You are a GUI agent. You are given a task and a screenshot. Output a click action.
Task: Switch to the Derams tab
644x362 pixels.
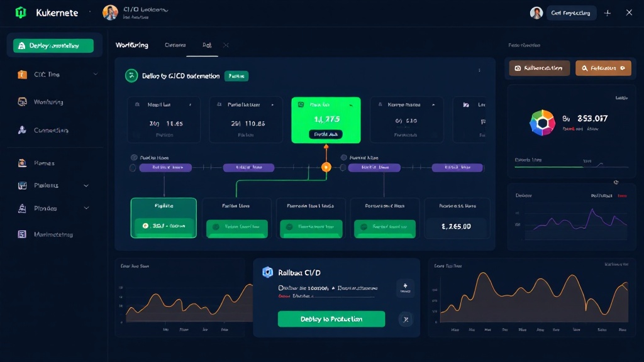175,45
